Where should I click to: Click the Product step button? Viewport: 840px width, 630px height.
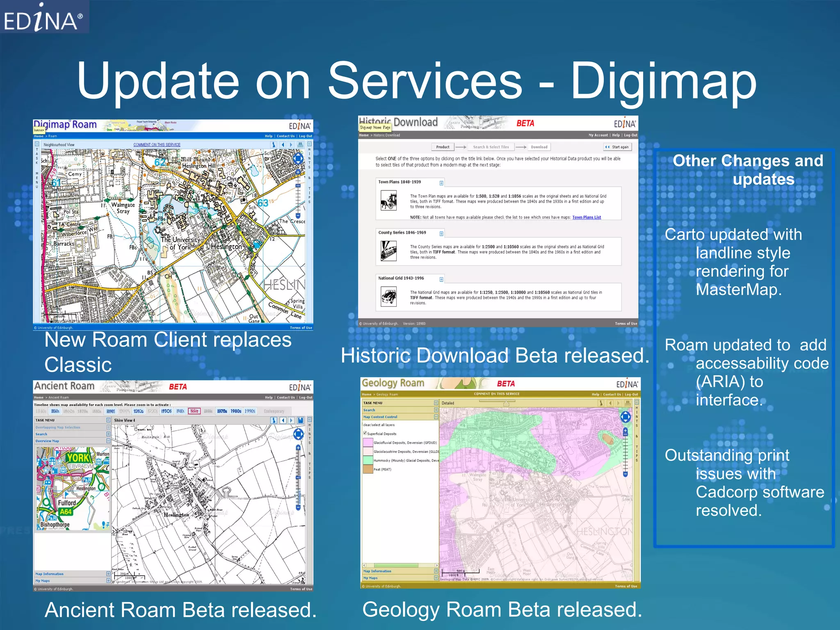(443, 147)
